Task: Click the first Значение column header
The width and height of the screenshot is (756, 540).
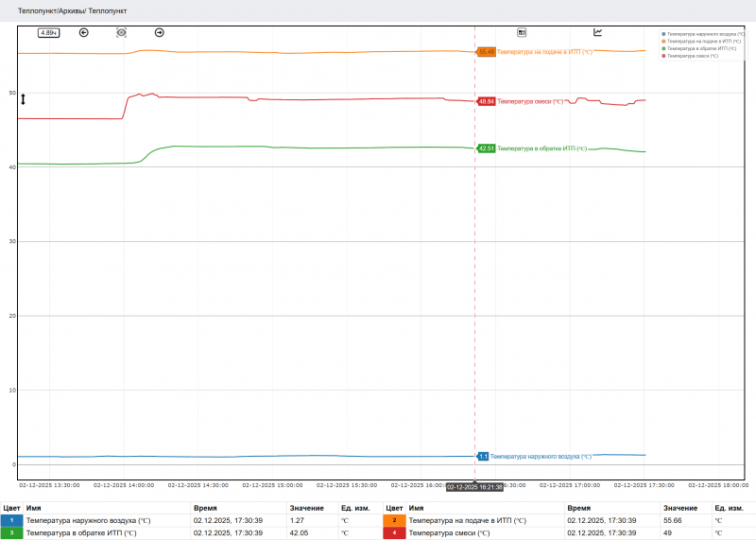Action: click(306, 508)
